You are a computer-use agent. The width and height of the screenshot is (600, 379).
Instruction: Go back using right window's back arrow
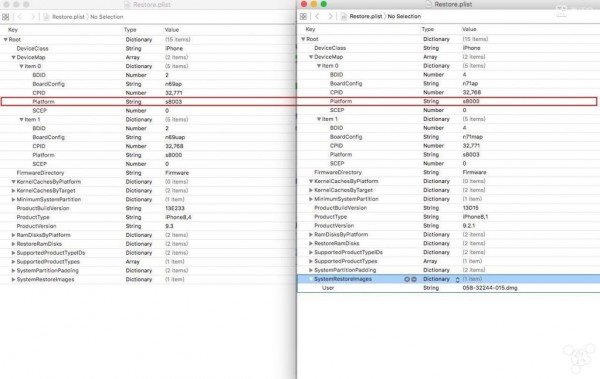tap(317, 16)
